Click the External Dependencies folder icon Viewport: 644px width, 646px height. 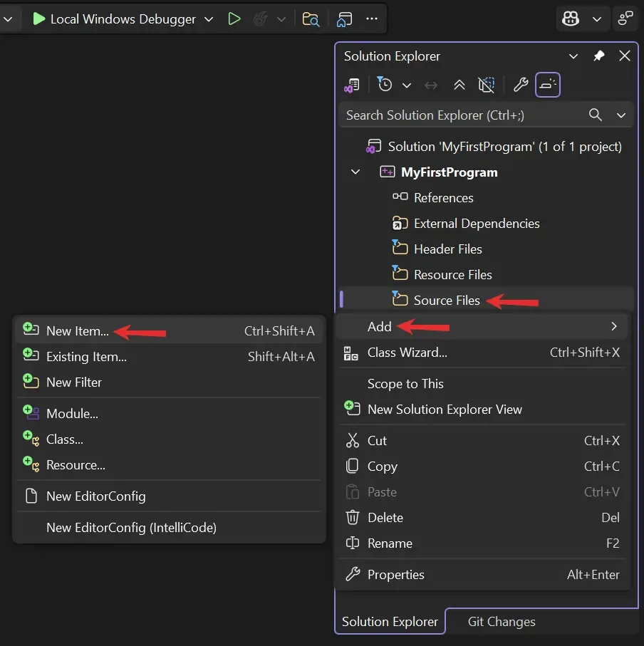point(399,223)
